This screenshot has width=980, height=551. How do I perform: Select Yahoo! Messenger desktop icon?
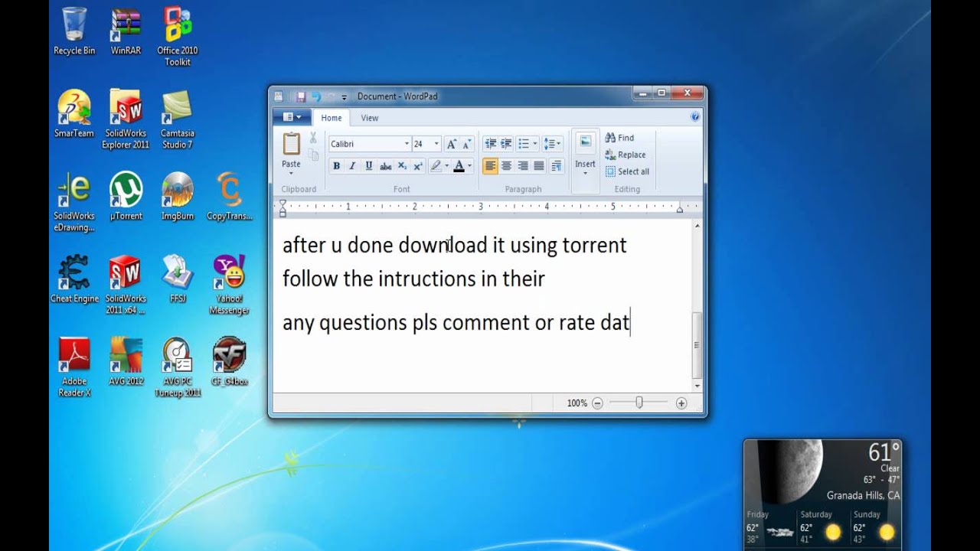(229, 285)
